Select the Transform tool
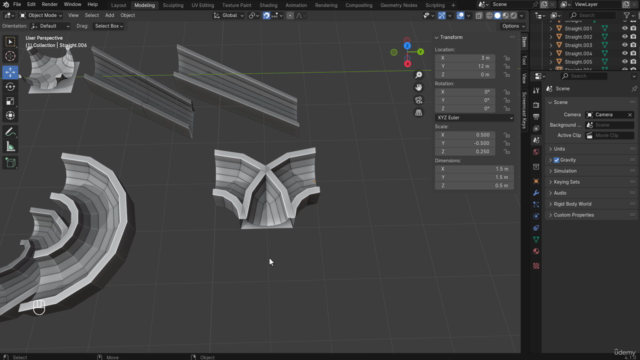Viewport: 640px width, 360px height. pyautogui.click(x=10, y=116)
